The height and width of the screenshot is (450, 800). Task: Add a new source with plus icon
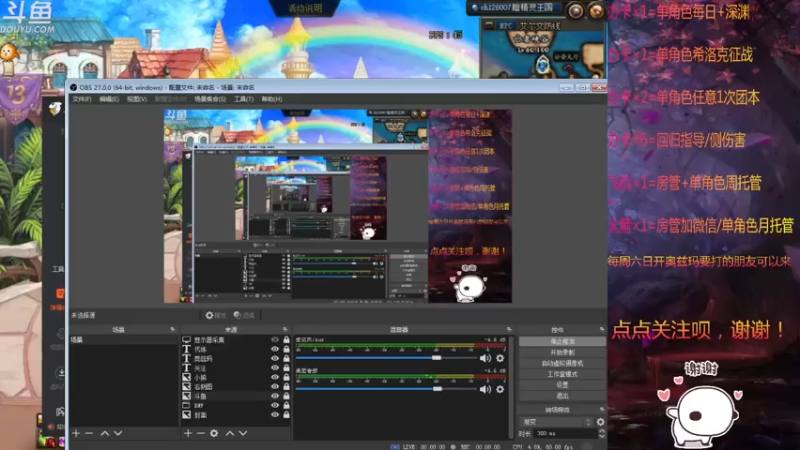tap(188, 433)
